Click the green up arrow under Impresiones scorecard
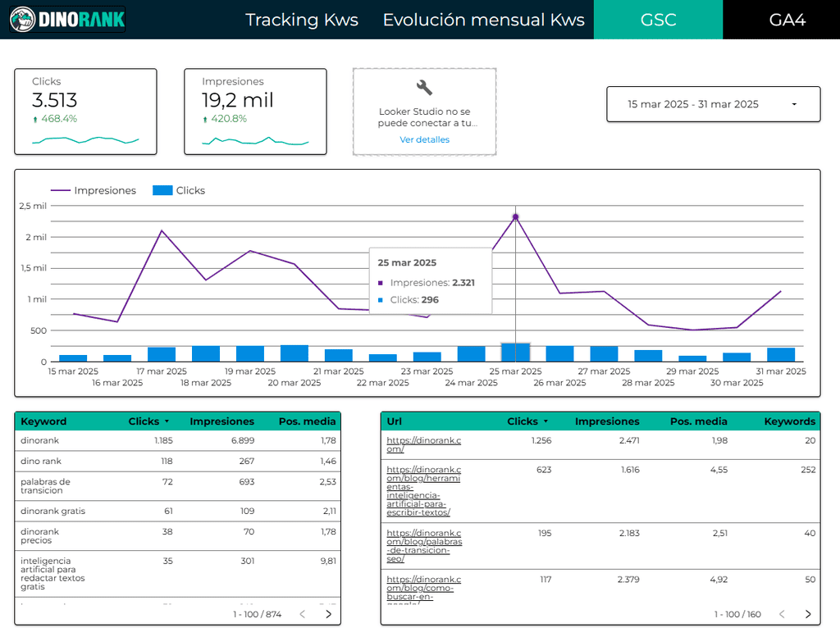Viewport: 840px width, 628px height. click(205, 120)
